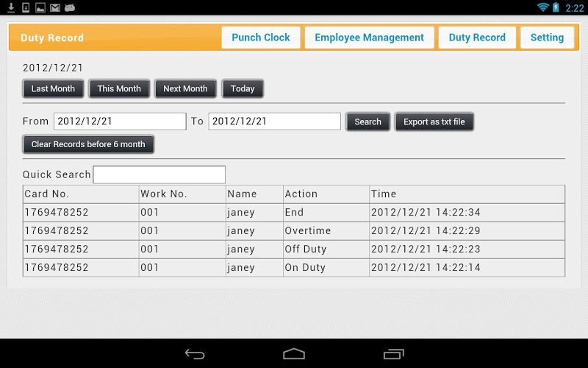Switch to the Duty Record tab button

coord(477,38)
